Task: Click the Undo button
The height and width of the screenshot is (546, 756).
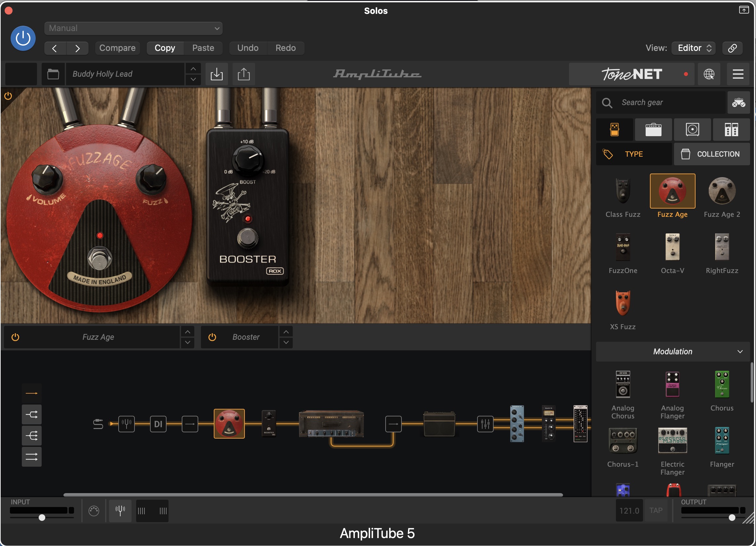Action: point(248,48)
